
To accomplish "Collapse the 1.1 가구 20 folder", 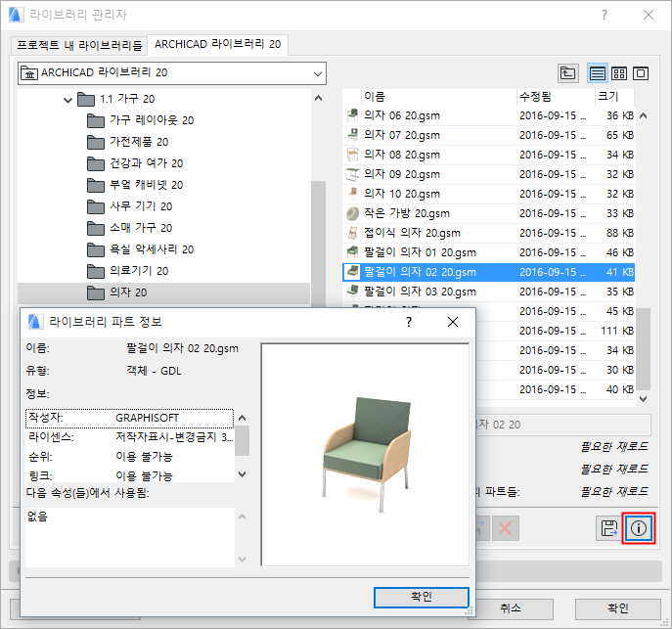I will [67, 100].
